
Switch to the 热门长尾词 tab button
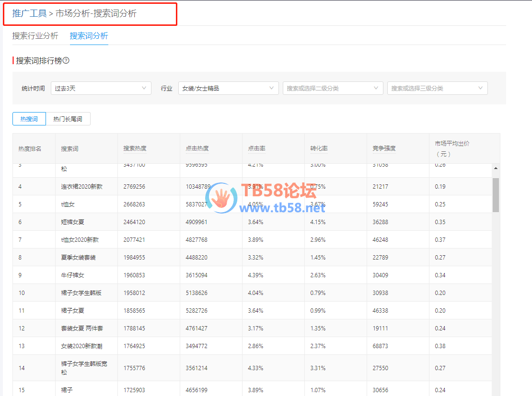pos(68,119)
